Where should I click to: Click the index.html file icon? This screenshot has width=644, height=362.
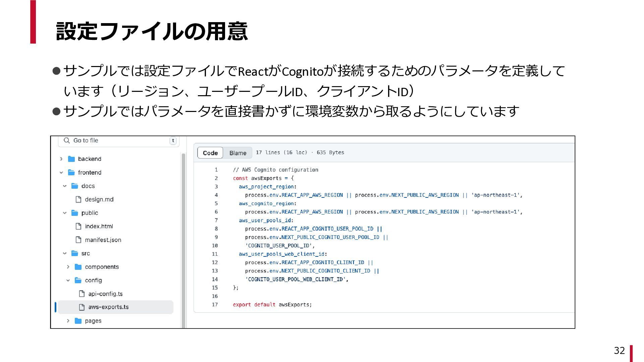point(78,226)
